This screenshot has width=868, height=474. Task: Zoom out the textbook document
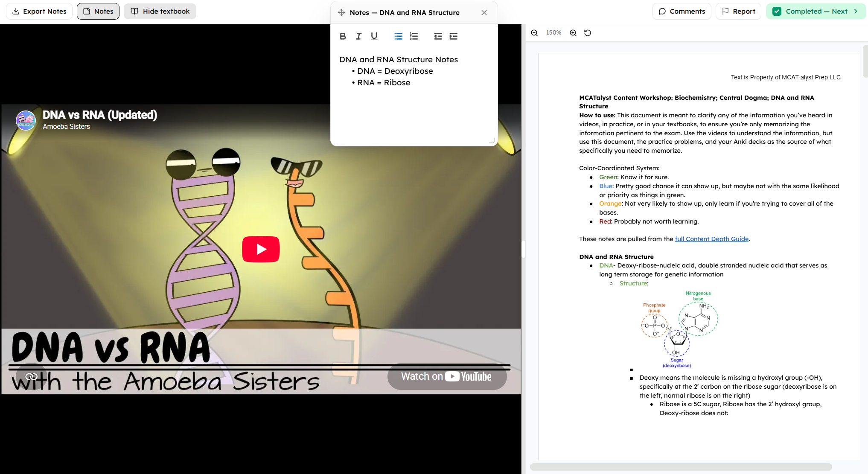click(534, 33)
